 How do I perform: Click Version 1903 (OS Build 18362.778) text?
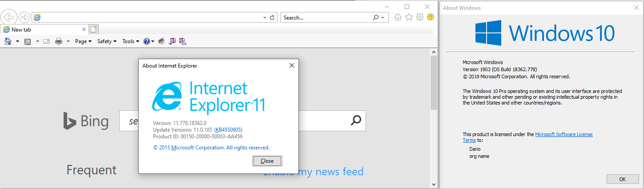(500, 69)
